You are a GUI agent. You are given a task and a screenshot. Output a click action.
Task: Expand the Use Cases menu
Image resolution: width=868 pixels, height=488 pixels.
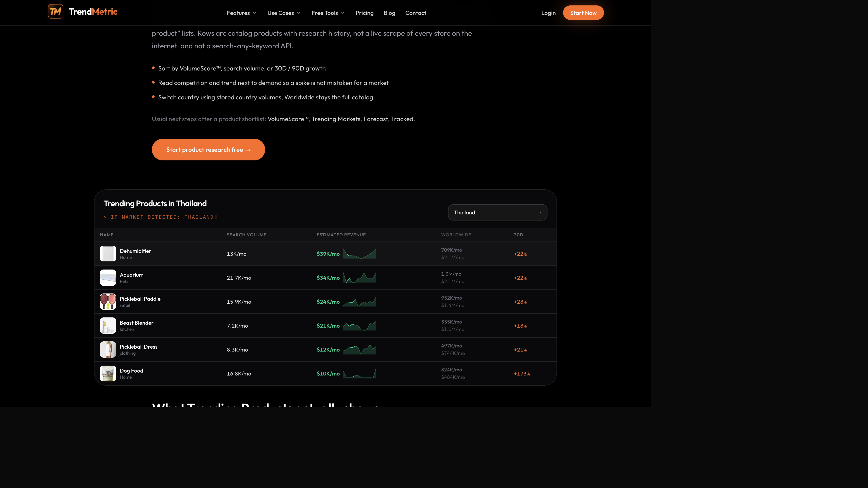pyautogui.click(x=284, y=13)
